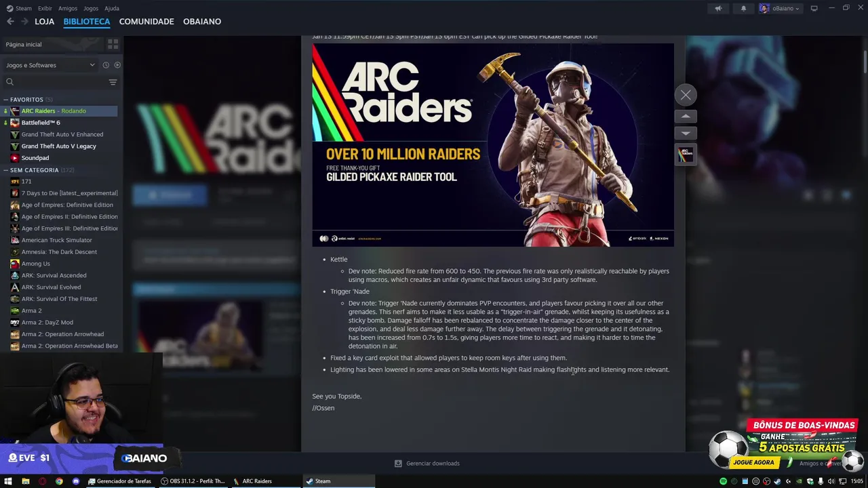868x488 pixels.
Task: Select American Truck Simulator
Action: coord(60,240)
